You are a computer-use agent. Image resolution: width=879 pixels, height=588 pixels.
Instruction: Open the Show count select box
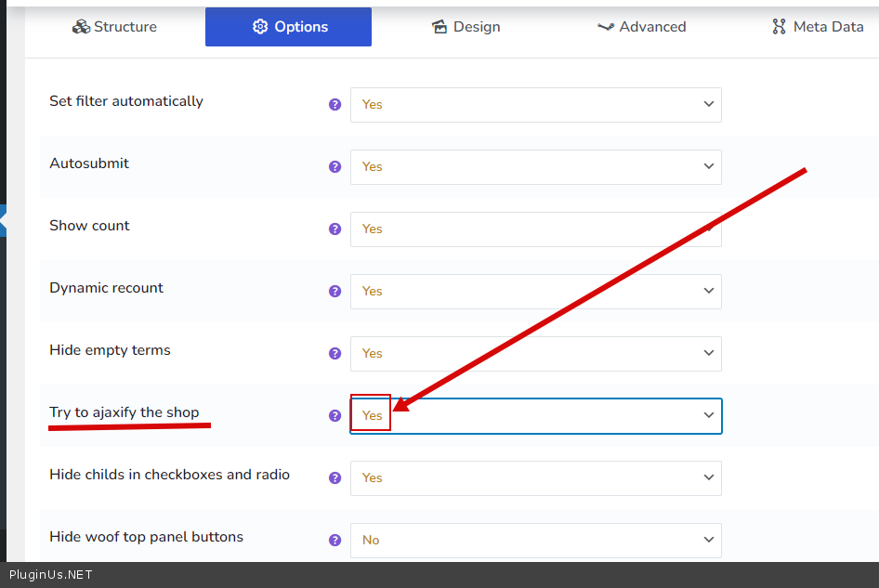[535, 229]
